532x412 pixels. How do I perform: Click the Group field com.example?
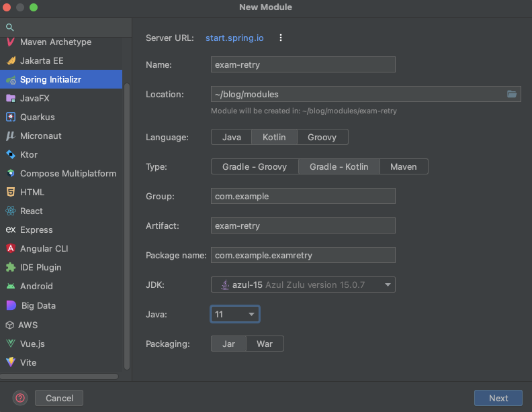[303, 196]
